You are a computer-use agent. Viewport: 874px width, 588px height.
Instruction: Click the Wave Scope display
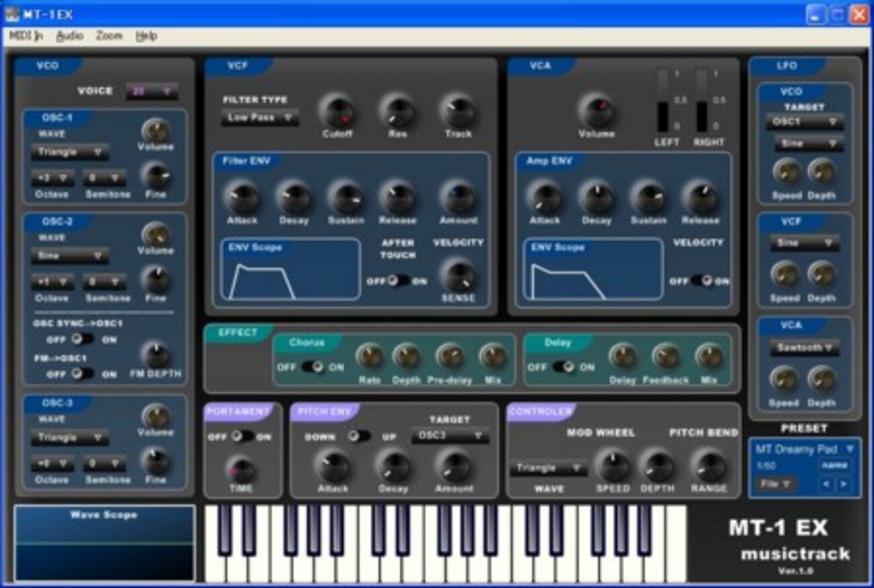tap(104, 544)
